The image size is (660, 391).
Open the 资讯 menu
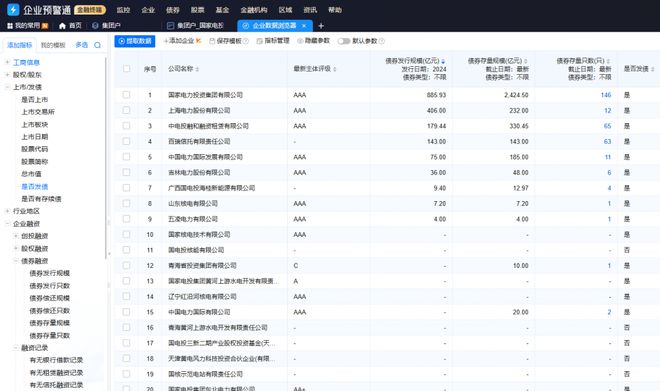[x=310, y=10]
